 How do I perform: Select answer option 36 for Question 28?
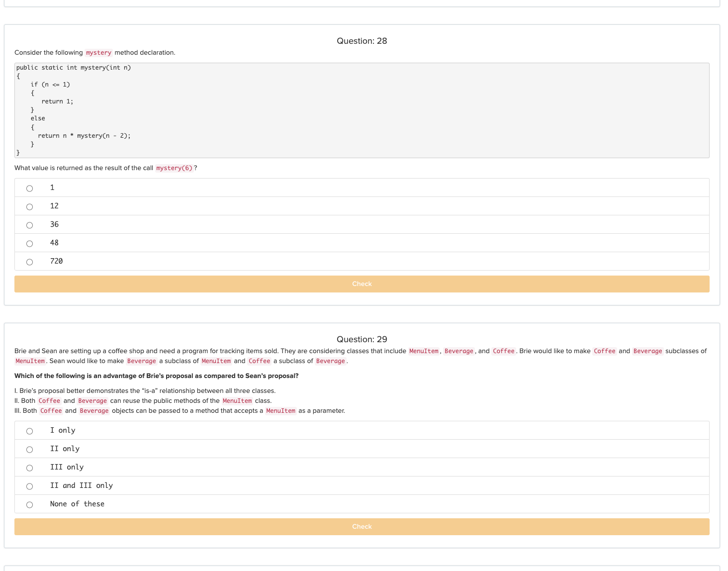pyautogui.click(x=29, y=225)
